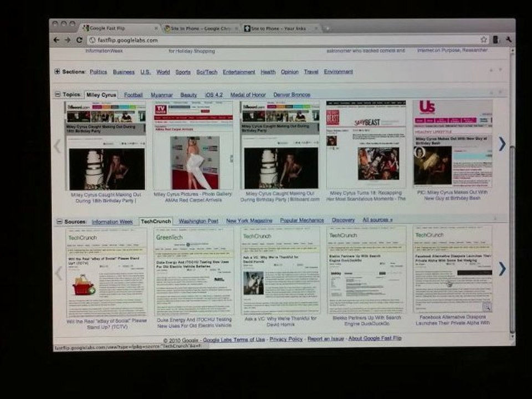
Task: Select the iOS 4.2 topic
Action: click(214, 95)
